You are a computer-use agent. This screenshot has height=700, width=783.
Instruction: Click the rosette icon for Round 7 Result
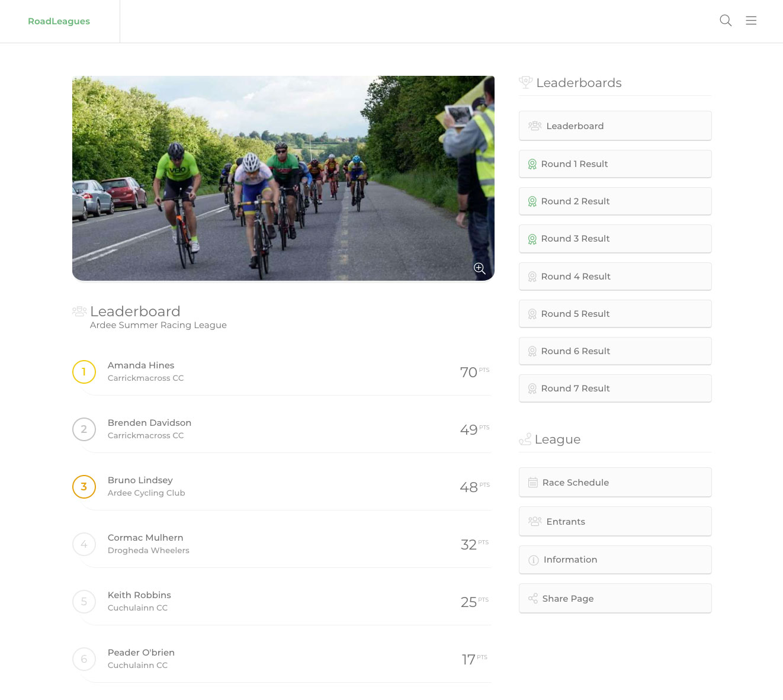point(532,388)
